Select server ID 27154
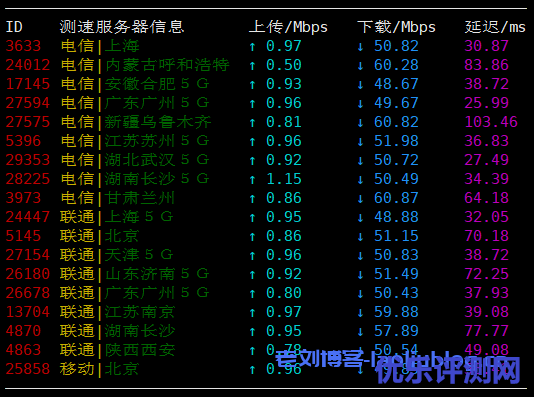Viewport: 534px width, 397px height. coord(28,255)
